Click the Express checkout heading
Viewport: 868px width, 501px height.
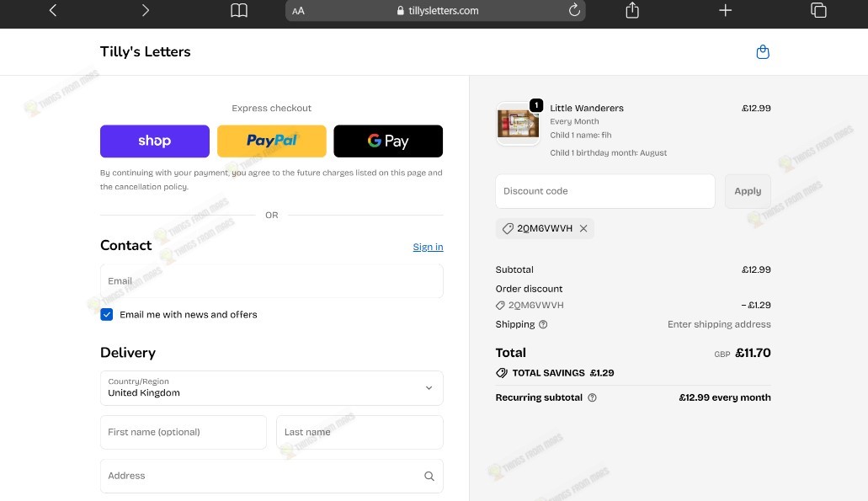tap(271, 108)
